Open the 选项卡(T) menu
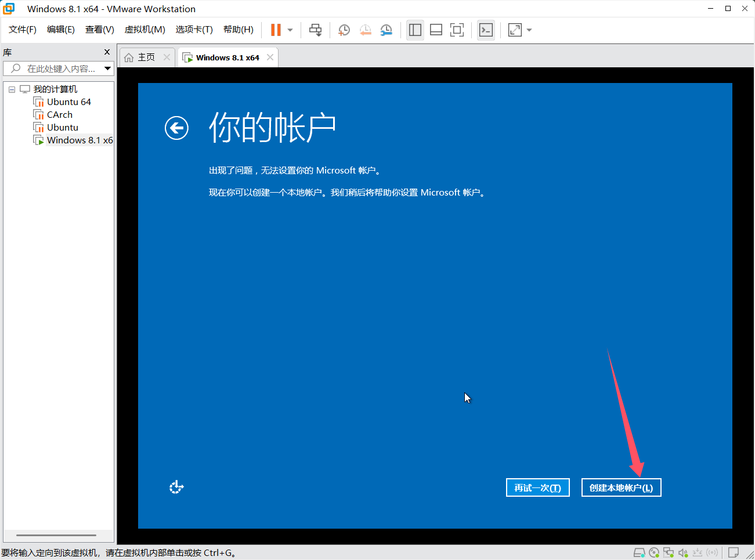 (x=194, y=30)
